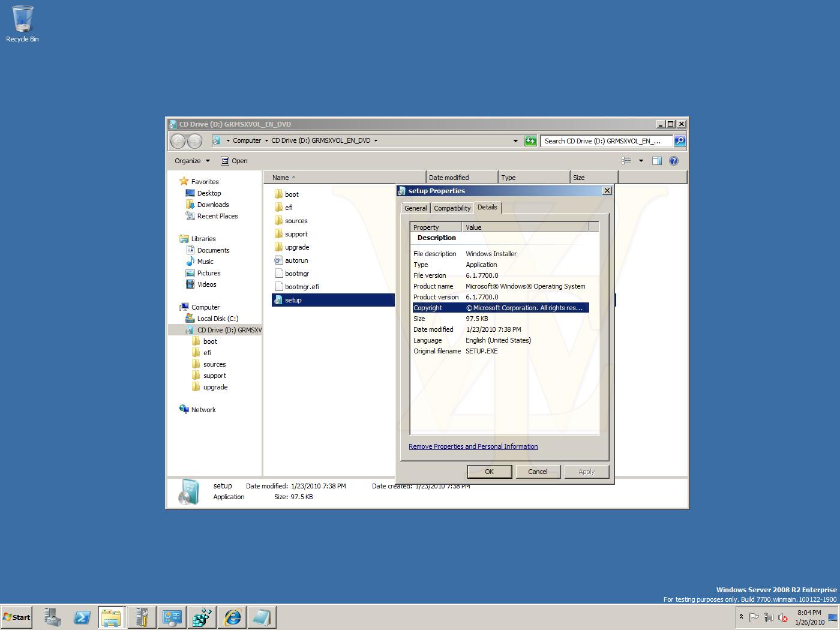This screenshot has width=840, height=630.
Task: Open address bar previous locations dropdown
Action: 515,141
